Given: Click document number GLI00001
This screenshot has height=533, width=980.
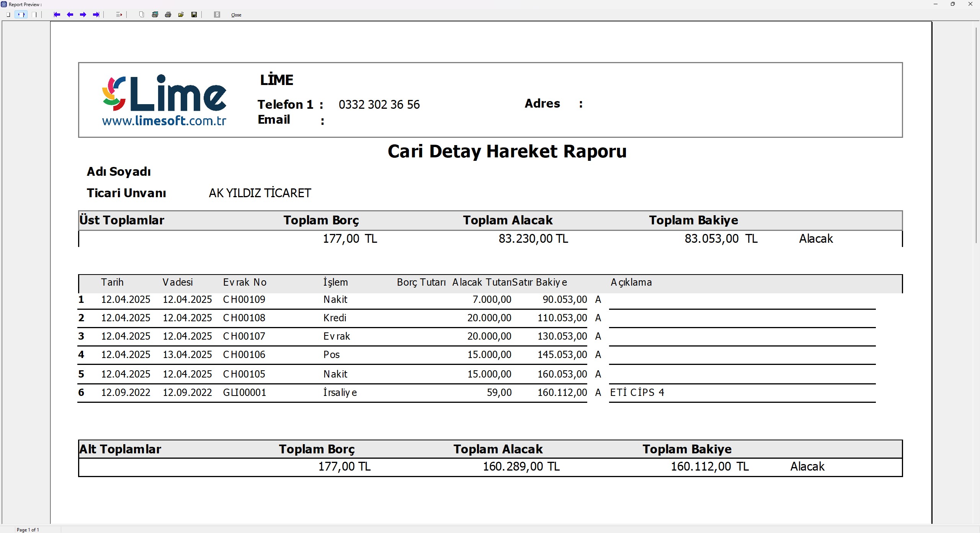Looking at the screenshot, I should tap(245, 392).
